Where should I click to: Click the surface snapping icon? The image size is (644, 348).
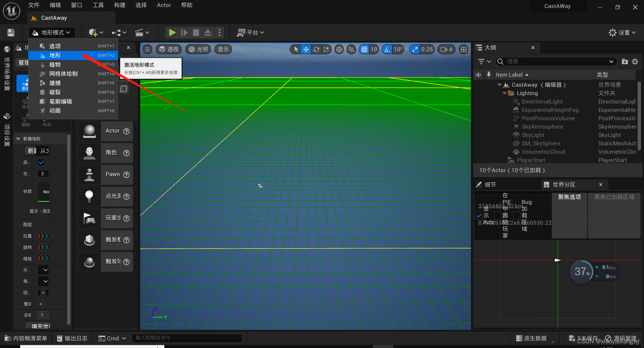[351, 49]
